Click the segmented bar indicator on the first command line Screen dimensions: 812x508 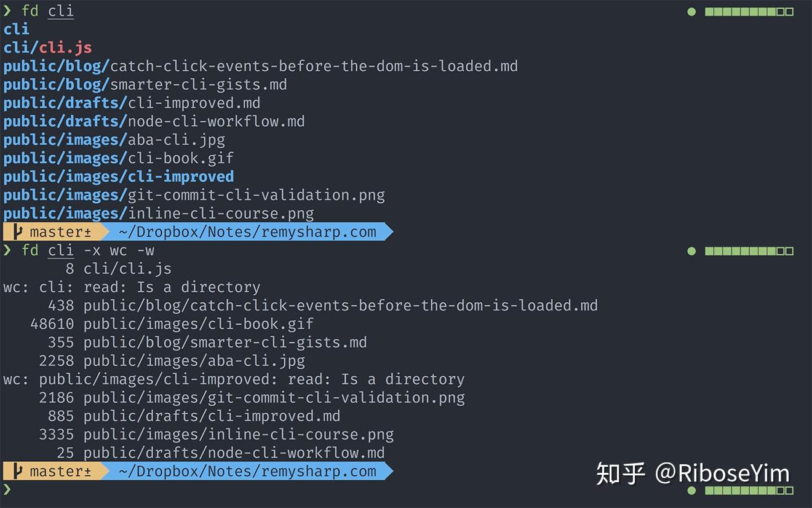point(749,12)
